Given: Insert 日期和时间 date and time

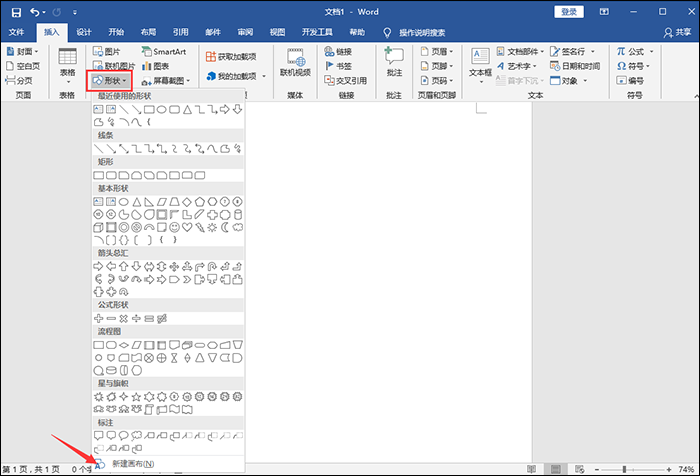Looking at the screenshot, I should coord(575,66).
